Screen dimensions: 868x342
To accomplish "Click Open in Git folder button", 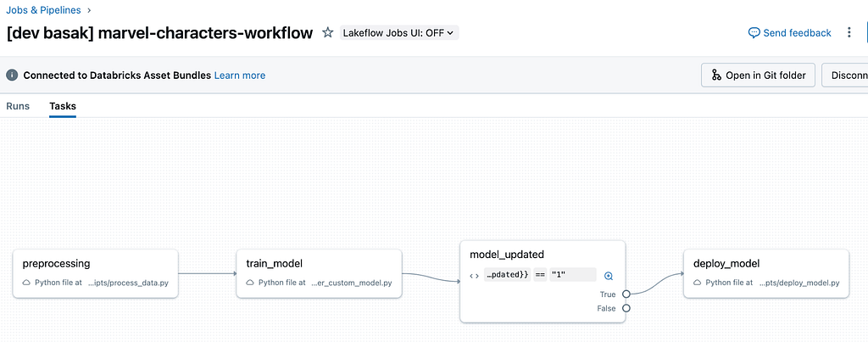I will click(x=758, y=76).
